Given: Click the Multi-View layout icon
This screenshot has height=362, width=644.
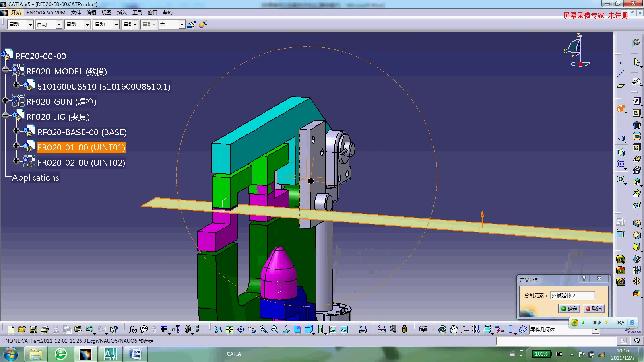Looking at the screenshot, I should coord(297,329).
